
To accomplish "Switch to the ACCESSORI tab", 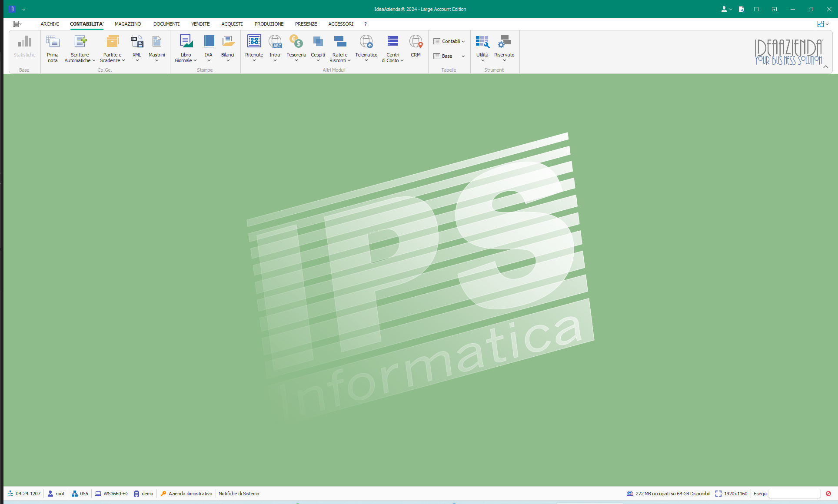I will coord(341,24).
